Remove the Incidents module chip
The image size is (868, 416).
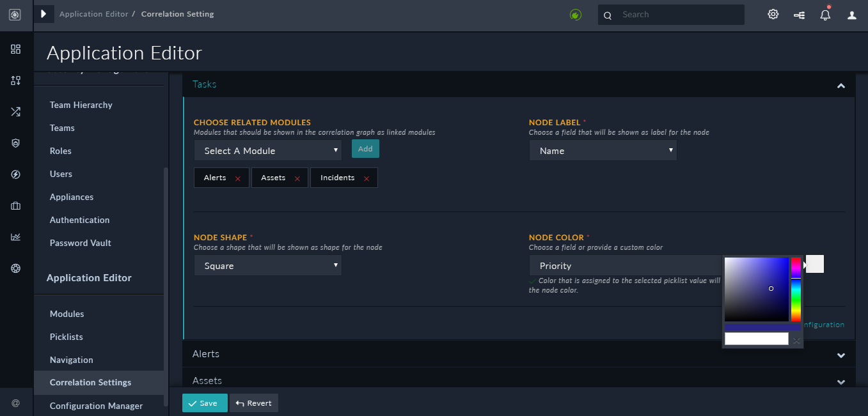[366, 178]
